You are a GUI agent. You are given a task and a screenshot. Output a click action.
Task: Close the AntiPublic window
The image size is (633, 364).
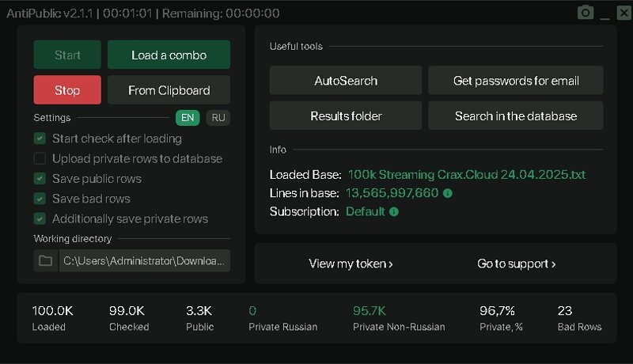(624, 13)
